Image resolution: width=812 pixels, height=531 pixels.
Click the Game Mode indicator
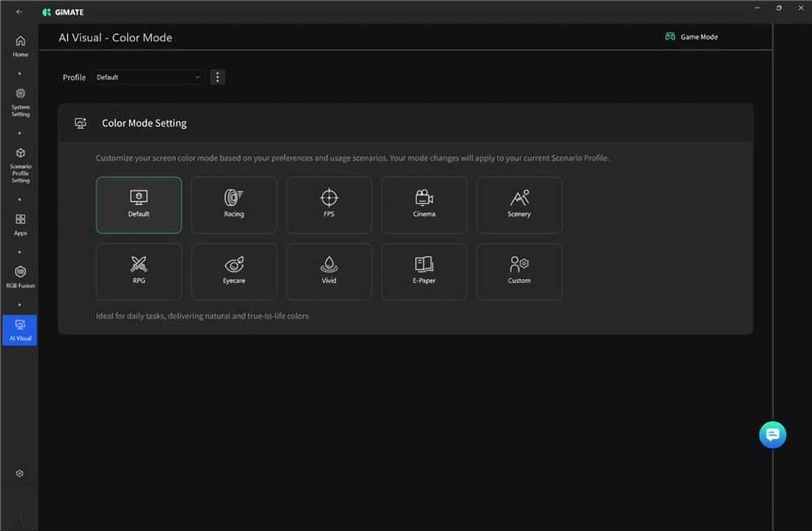[692, 37]
